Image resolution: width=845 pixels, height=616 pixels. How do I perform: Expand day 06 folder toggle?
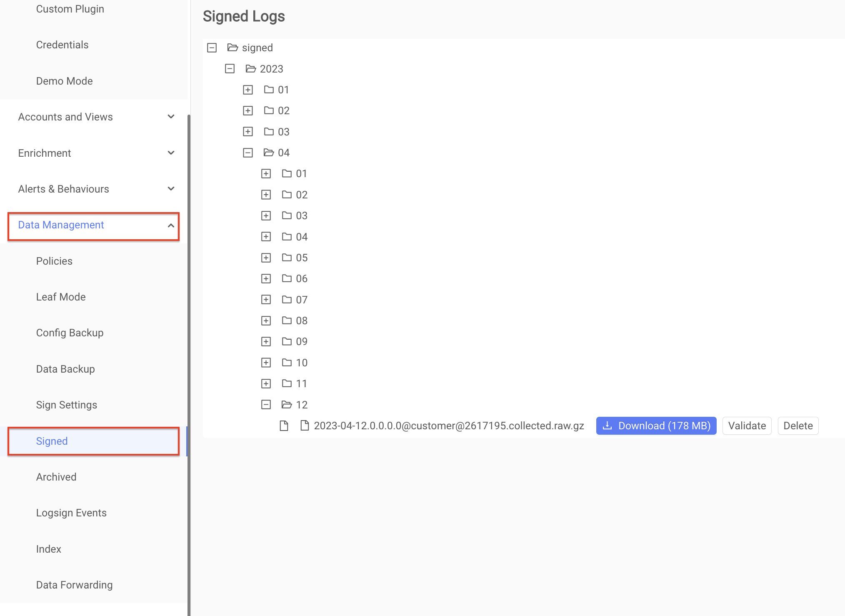pos(266,278)
